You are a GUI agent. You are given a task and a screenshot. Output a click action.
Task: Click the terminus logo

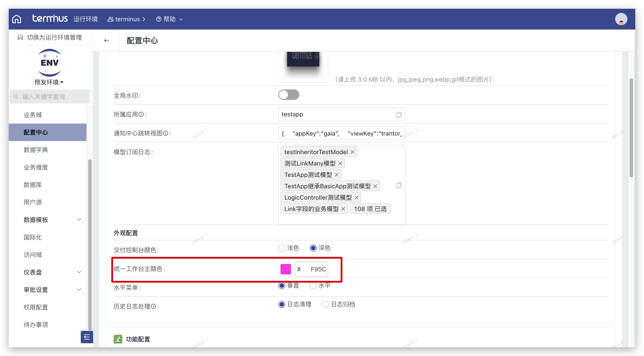click(50, 19)
